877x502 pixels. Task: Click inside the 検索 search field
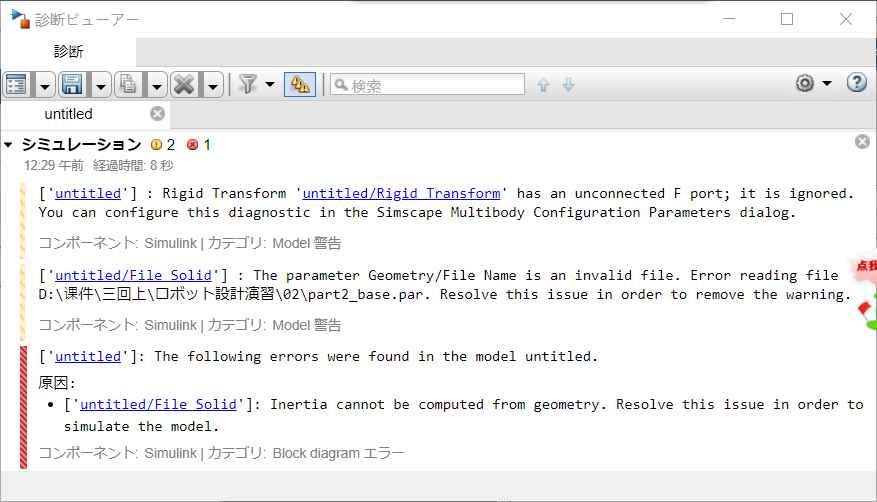(427, 84)
